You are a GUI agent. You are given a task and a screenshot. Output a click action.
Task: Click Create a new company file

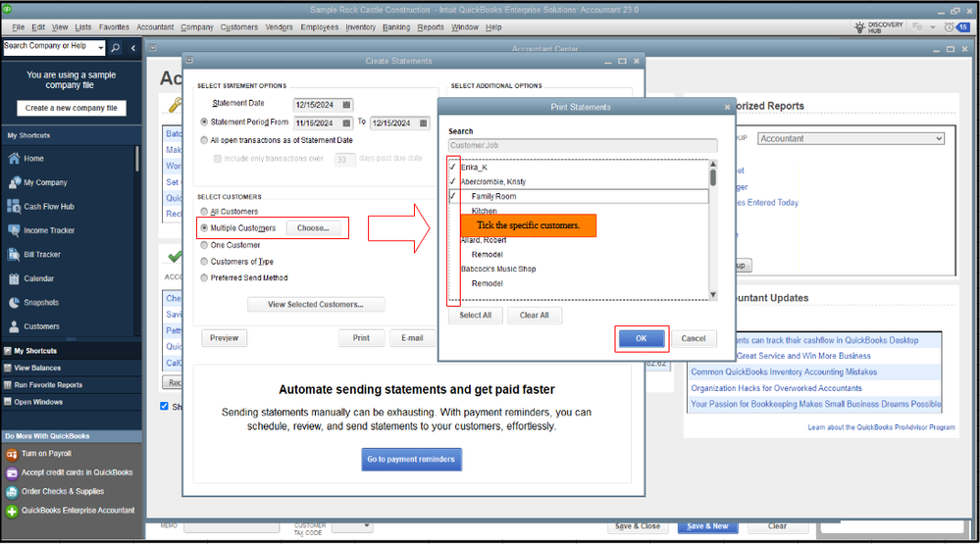pos(72,108)
